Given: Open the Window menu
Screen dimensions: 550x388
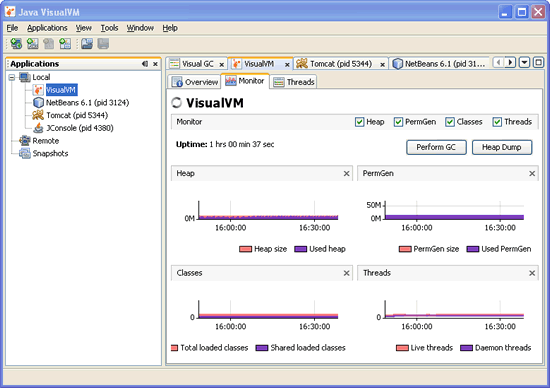Looking at the screenshot, I should 140,28.
